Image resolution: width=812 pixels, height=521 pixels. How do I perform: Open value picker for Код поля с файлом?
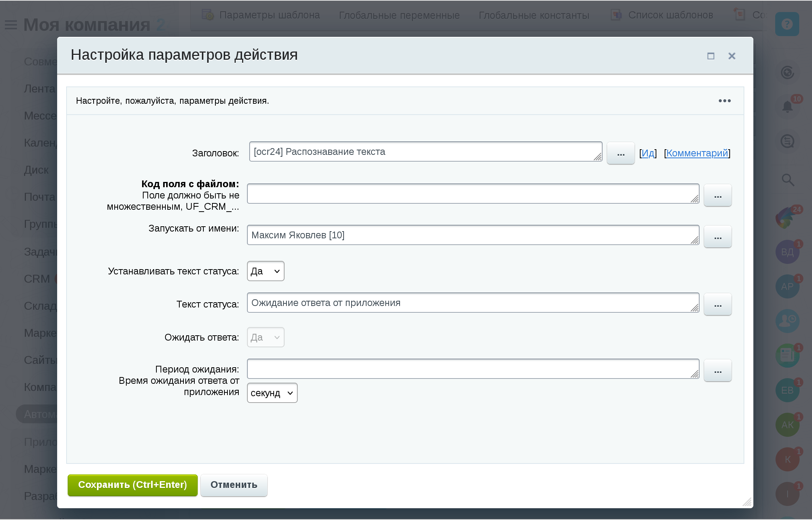click(717, 195)
